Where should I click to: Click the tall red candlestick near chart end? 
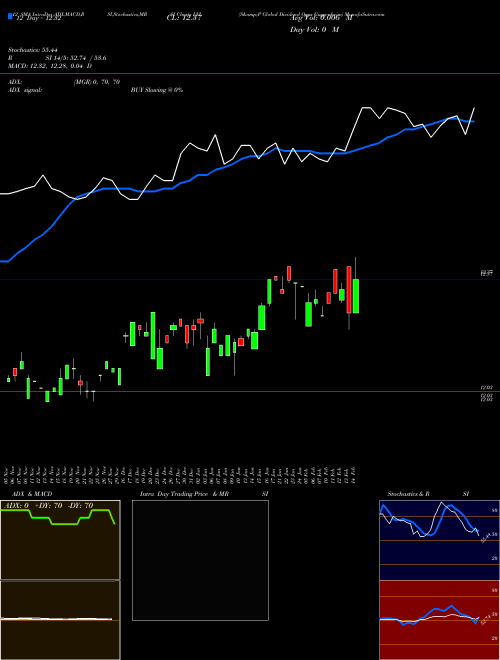(x=349, y=290)
